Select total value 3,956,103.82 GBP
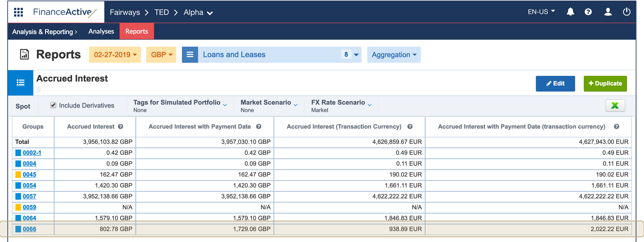Screen dimensions: 644x242 (108, 142)
